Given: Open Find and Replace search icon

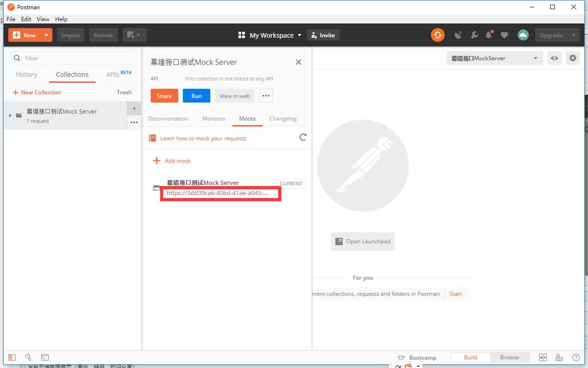Looking at the screenshot, I should (28, 357).
